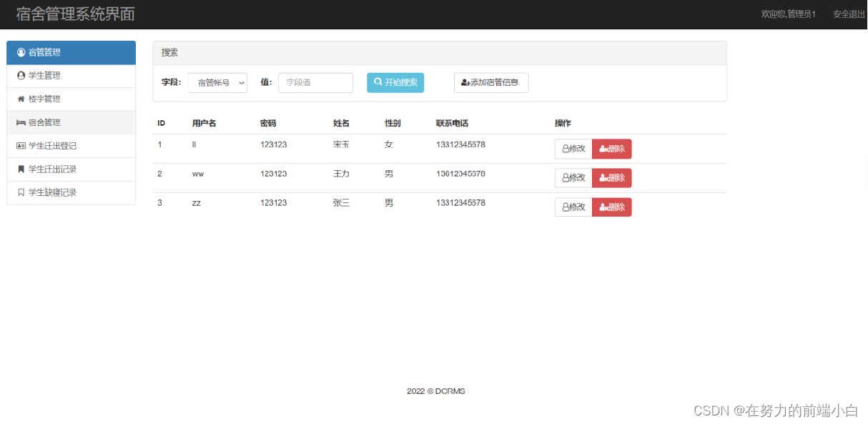This screenshot has width=868, height=424.
Task: Click phone number 13612345678
Action: pos(461,174)
